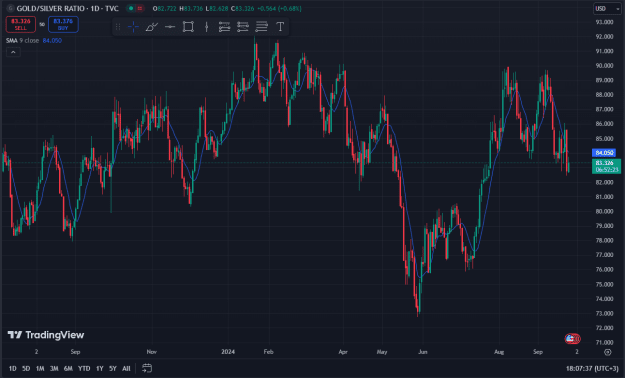Screen dimensions: 625x378
Task: Switch to the 1M range
Action: pos(40,368)
